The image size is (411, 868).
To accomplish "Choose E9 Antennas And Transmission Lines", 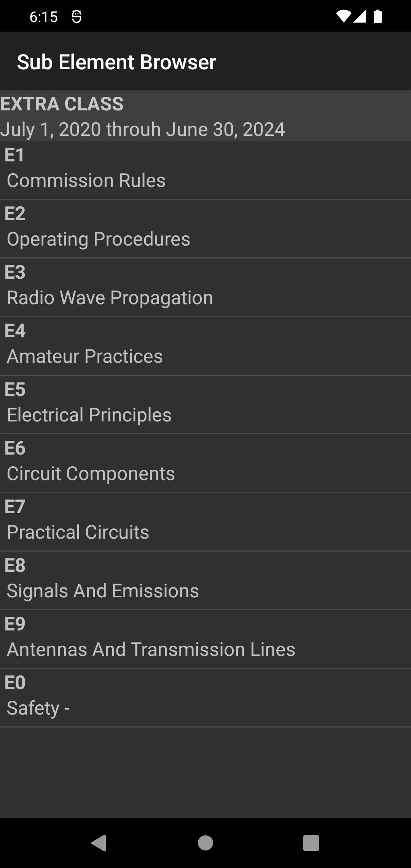I will click(x=205, y=639).
